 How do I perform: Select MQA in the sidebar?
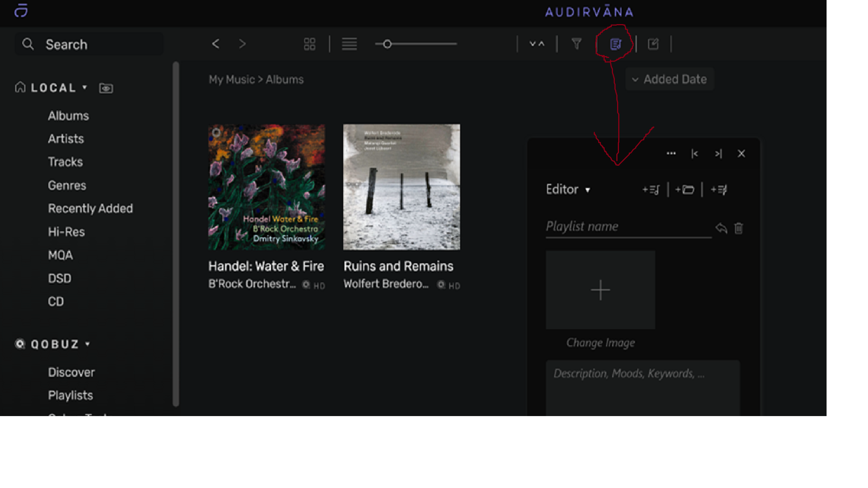tap(60, 255)
